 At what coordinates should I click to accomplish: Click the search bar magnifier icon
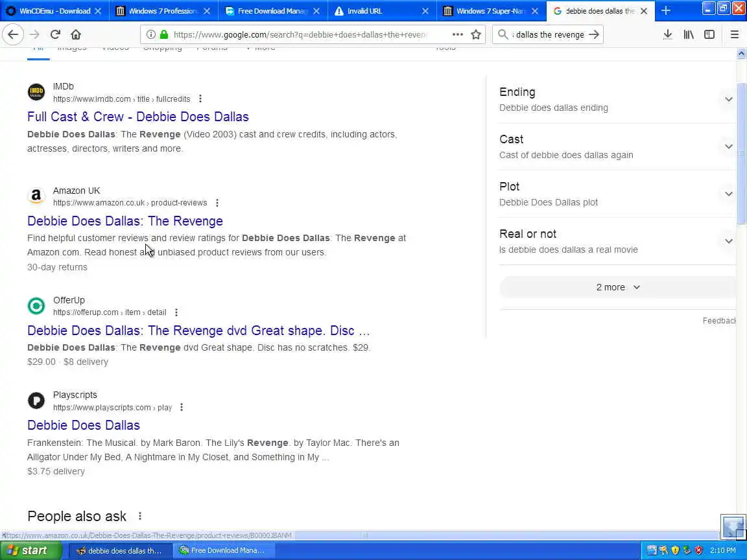[x=503, y=34]
